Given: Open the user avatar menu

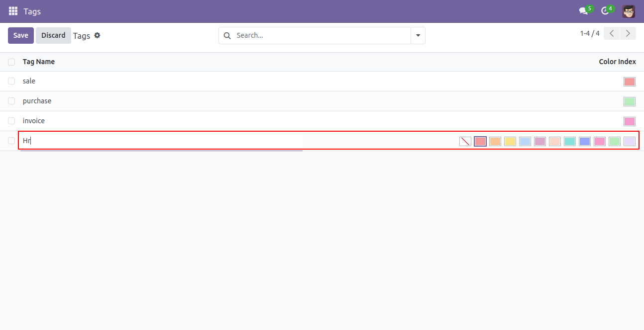Looking at the screenshot, I should pyautogui.click(x=629, y=11).
